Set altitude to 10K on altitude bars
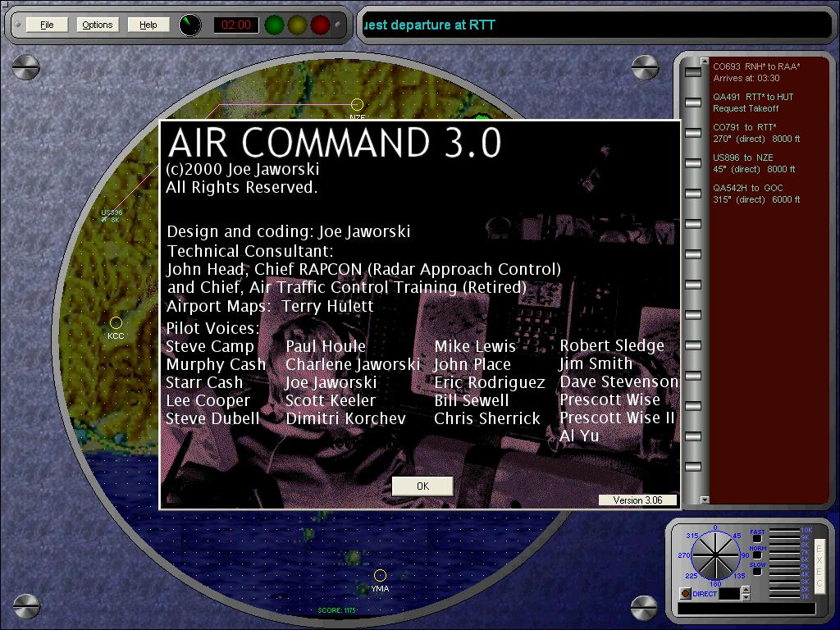 [785, 530]
